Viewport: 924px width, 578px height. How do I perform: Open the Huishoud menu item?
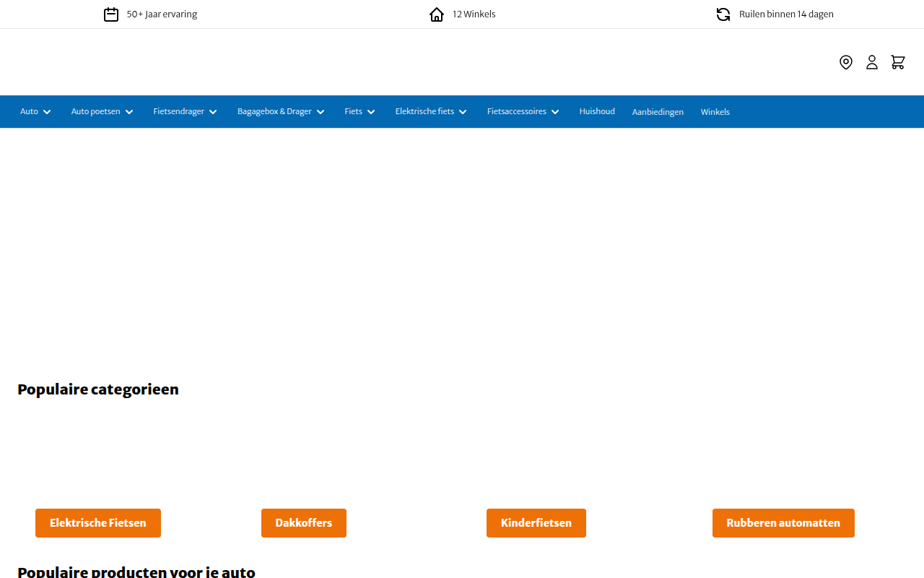(x=597, y=111)
